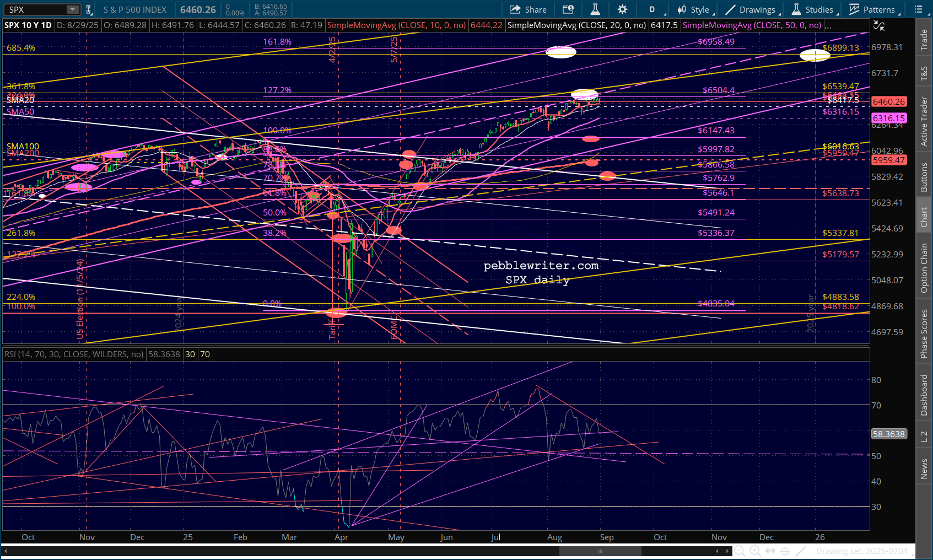Expand the SPX symbol dropdown arrow
The image size is (933, 560).
coord(73,9)
